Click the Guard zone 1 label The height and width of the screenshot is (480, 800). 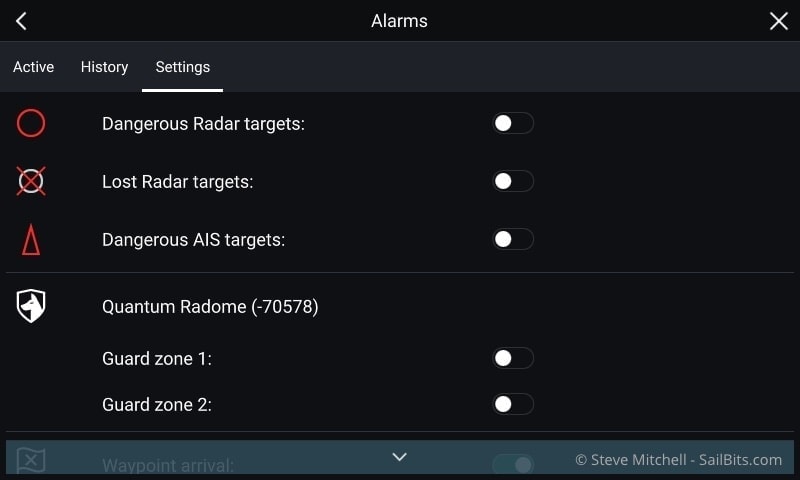click(x=157, y=359)
